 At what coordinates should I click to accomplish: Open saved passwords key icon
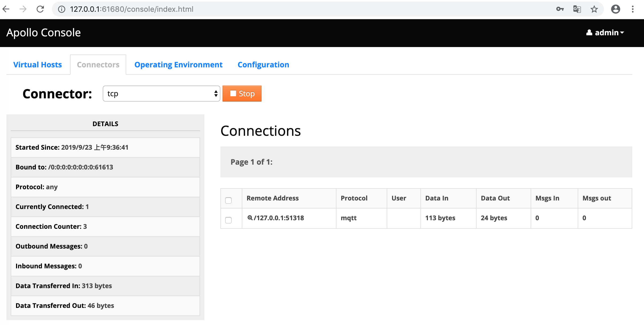pos(560,9)
